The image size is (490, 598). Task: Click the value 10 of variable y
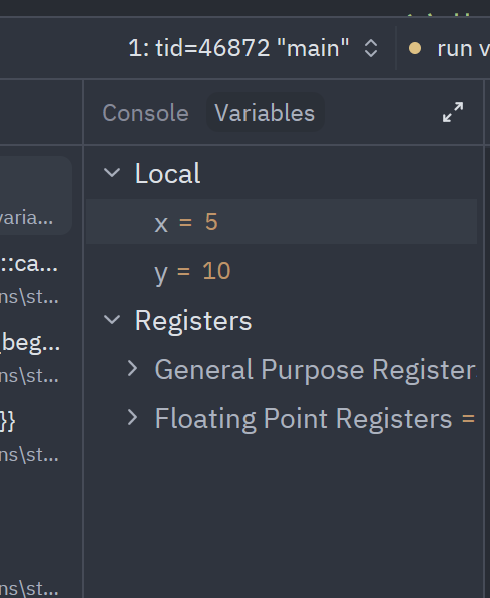(216, 271)
